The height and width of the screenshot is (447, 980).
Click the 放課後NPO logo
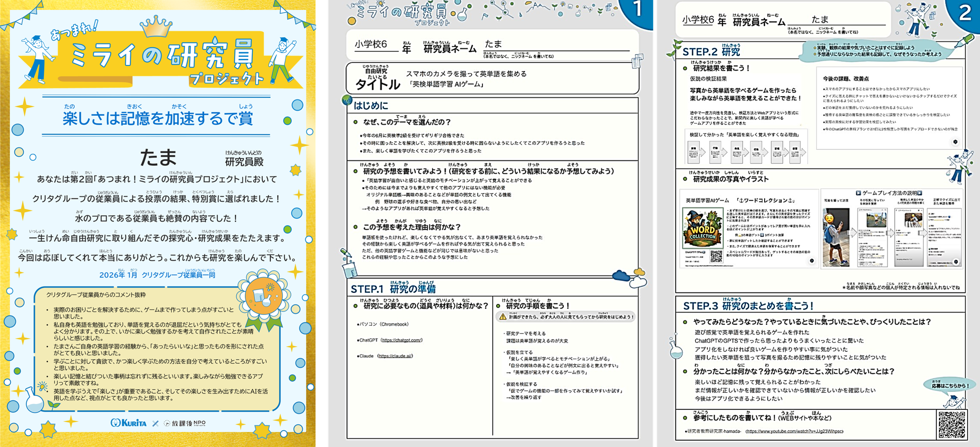point(185,423)
